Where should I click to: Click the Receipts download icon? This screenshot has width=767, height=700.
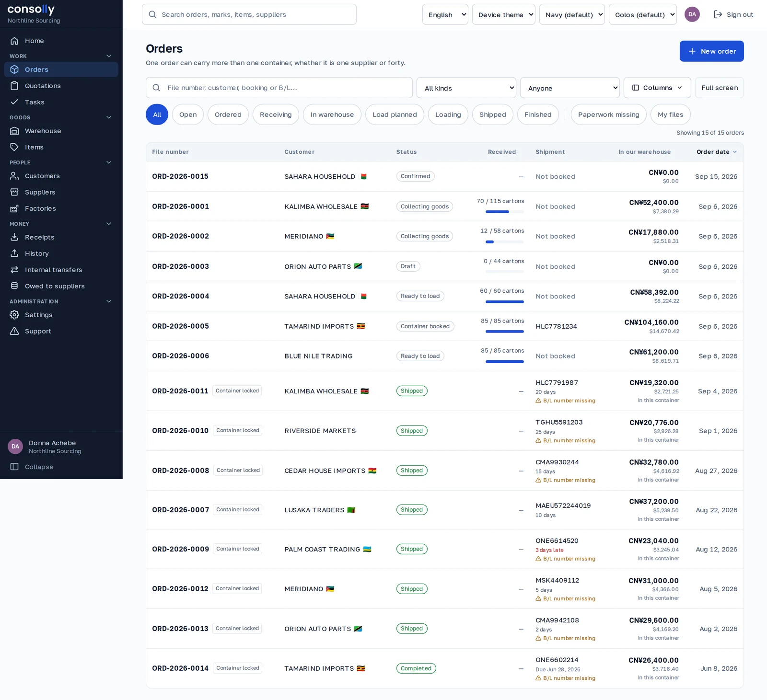pos(14,237)
